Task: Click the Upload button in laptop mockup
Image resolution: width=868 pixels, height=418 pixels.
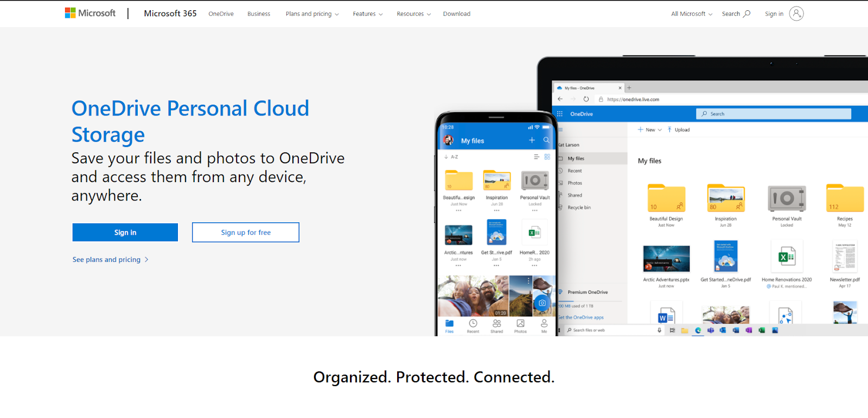Action: (679, 130)
